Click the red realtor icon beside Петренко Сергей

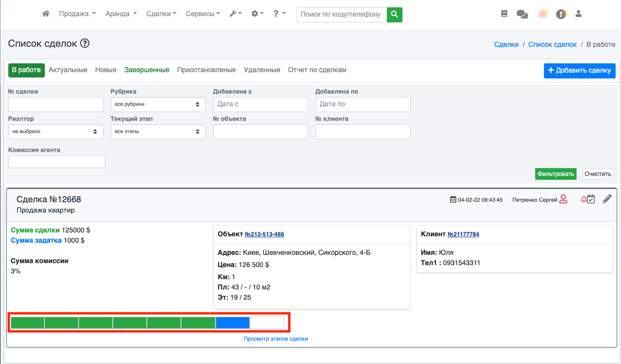click(563, 199)
